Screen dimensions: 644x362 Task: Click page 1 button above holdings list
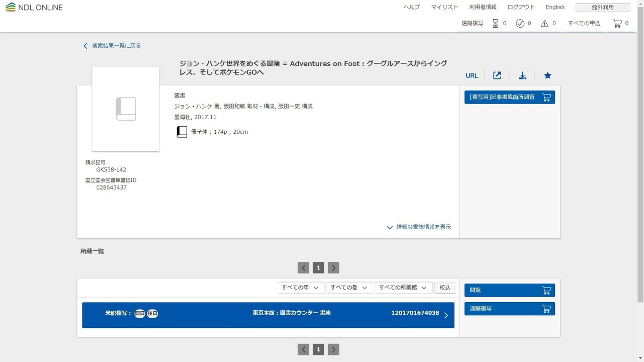point(318,267)
